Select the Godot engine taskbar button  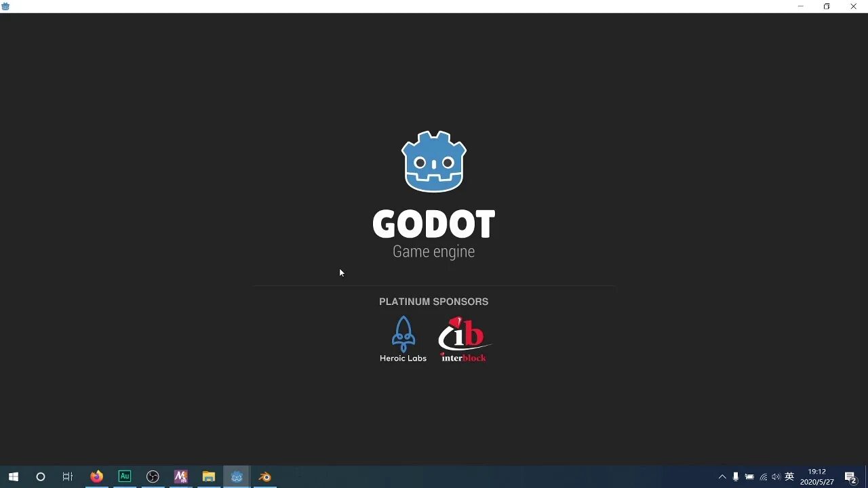[x=237, y=476]
